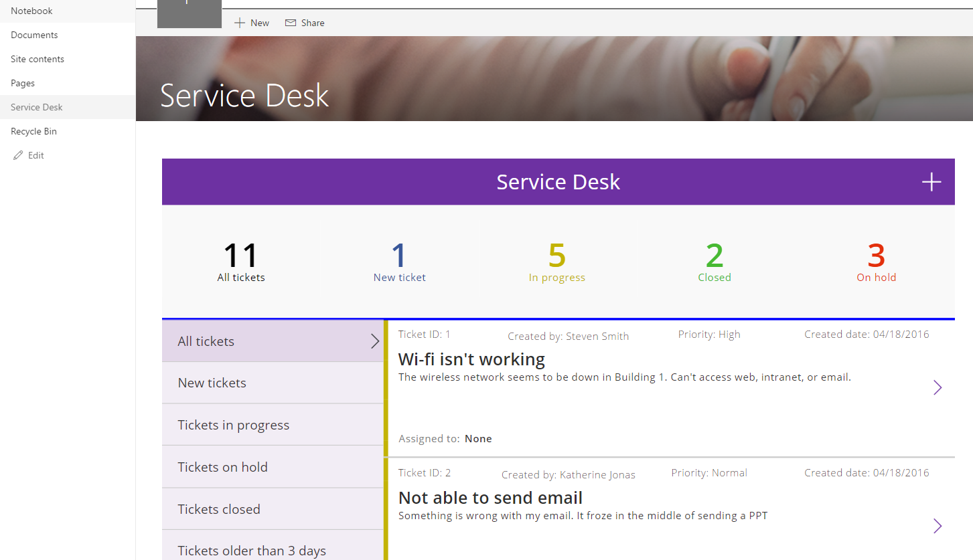Image resolution: width=973 pixels, height=560 pixels.
Task: Click the Wi-fi isn't working ticket title
Action: [471, 359]
